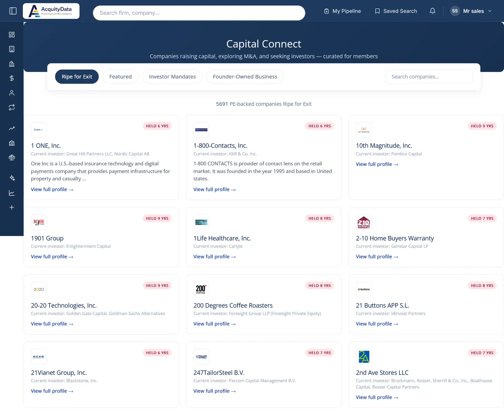
Task: Open the dashboard grid icon in sidebar
Action: point(12,35)
